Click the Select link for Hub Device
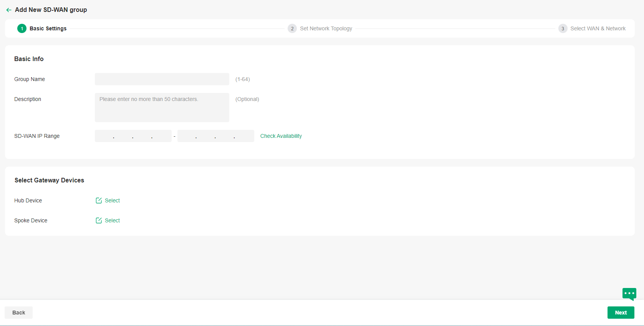Image resolution: width=644 pixels, height=326 pixels. 112,200
